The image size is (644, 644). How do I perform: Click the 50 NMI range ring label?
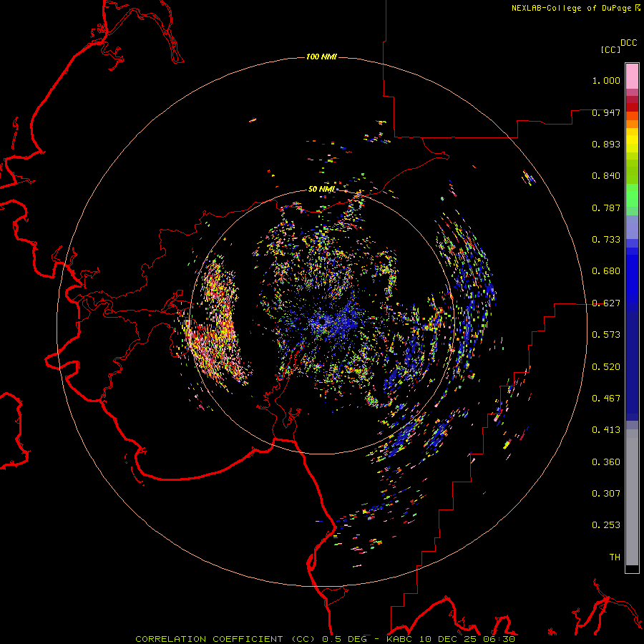[x=321, y=189]
